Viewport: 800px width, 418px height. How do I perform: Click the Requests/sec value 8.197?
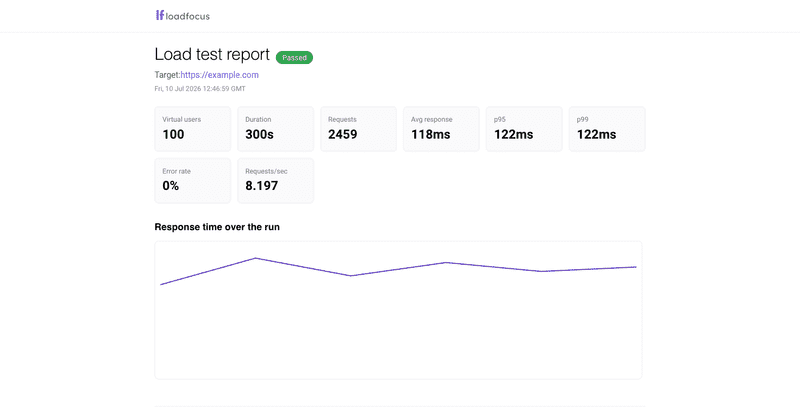262,186
